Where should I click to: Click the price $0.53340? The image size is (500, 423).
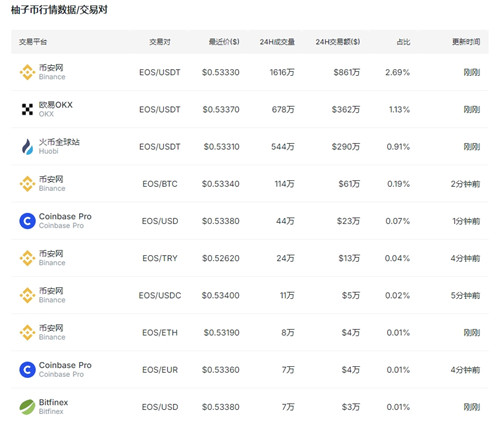[x=221, y=184]
